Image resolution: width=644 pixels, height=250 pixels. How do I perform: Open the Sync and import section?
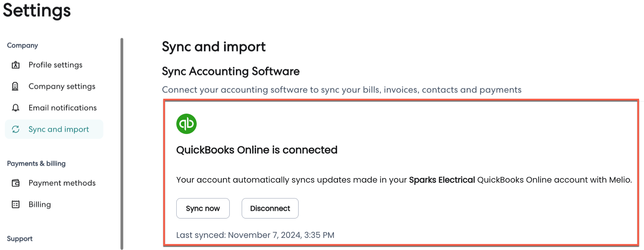pos(59,129)
